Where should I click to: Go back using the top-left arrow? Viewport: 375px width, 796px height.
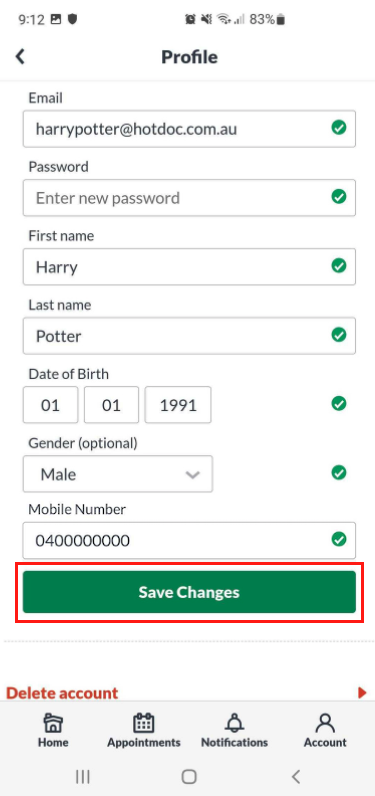20,56
